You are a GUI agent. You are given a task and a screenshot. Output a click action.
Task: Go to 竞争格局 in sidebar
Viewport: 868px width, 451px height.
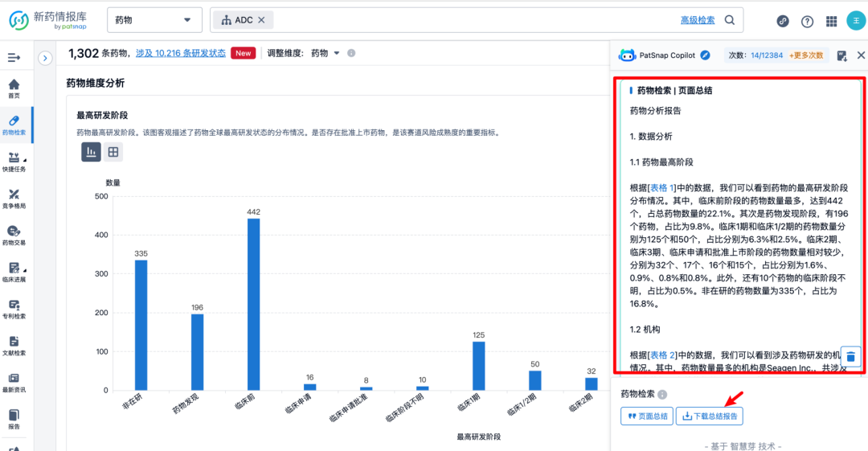14,199
